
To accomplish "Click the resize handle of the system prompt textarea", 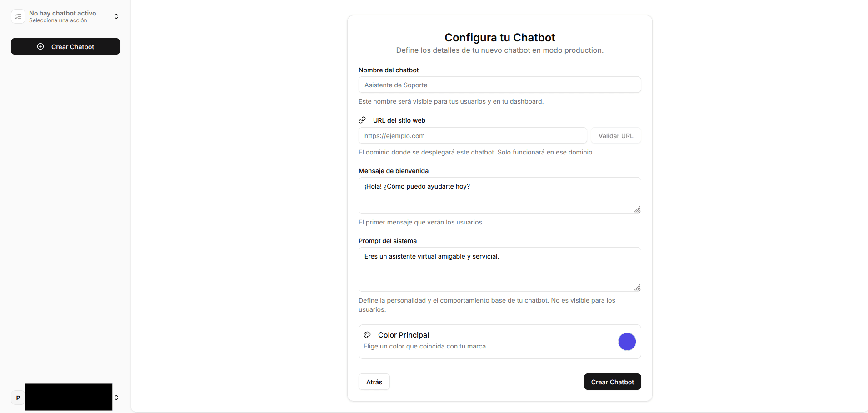I will click(637, 288).
